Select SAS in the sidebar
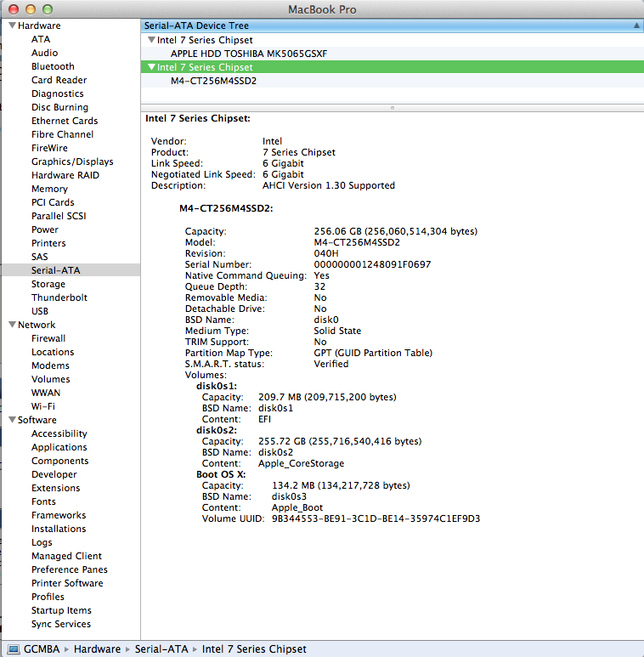644x657 pixels. tap(40, 257)
